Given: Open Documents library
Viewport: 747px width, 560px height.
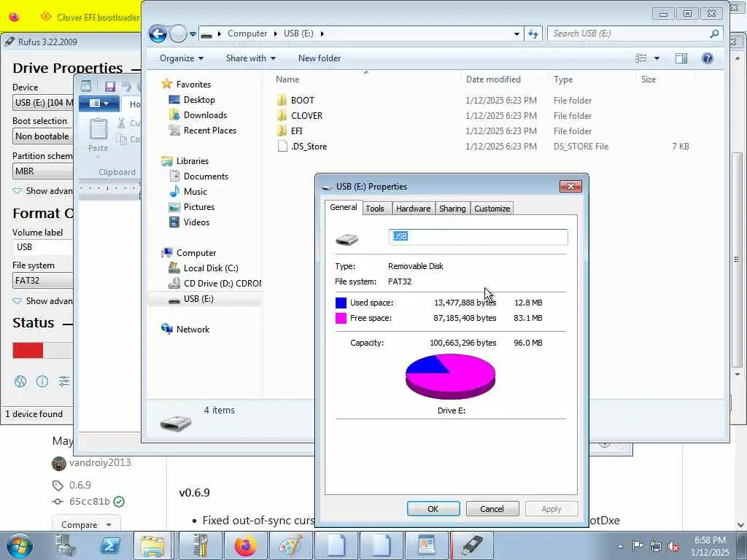Looking at the screenshot, I should (x=205, y=176).
